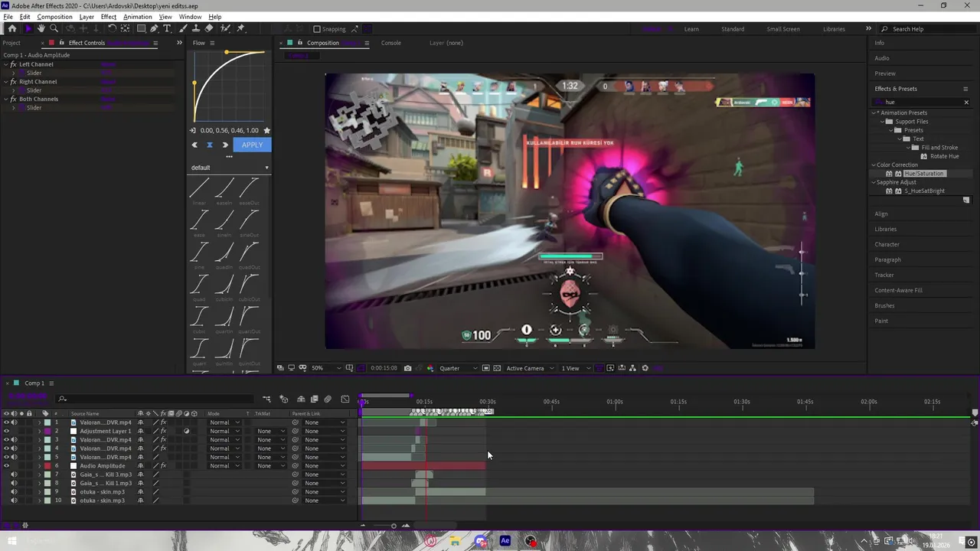Toggle transparency grid in viewer
This screenshot has height=551, width=980.
(497, 368)
